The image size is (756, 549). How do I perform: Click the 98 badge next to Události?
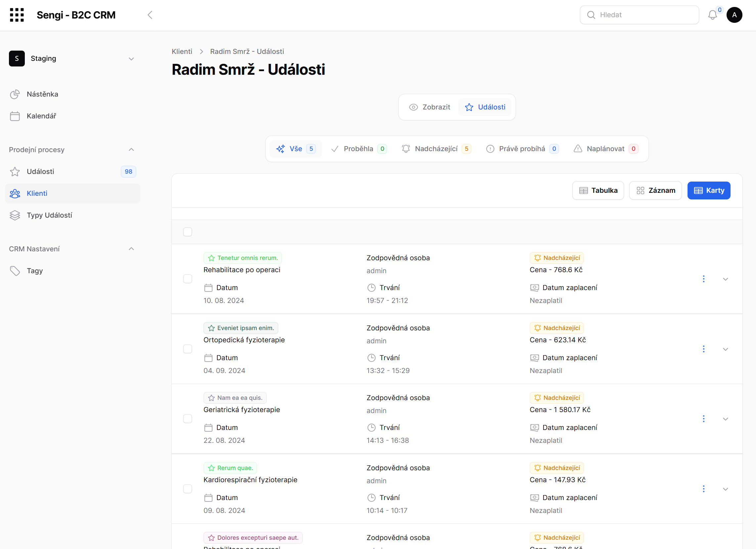click(x=128, y=172)
